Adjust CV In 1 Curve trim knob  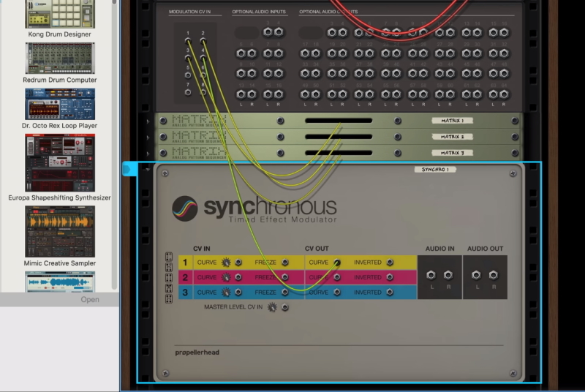pyautogui.click(x=226, y=263)
